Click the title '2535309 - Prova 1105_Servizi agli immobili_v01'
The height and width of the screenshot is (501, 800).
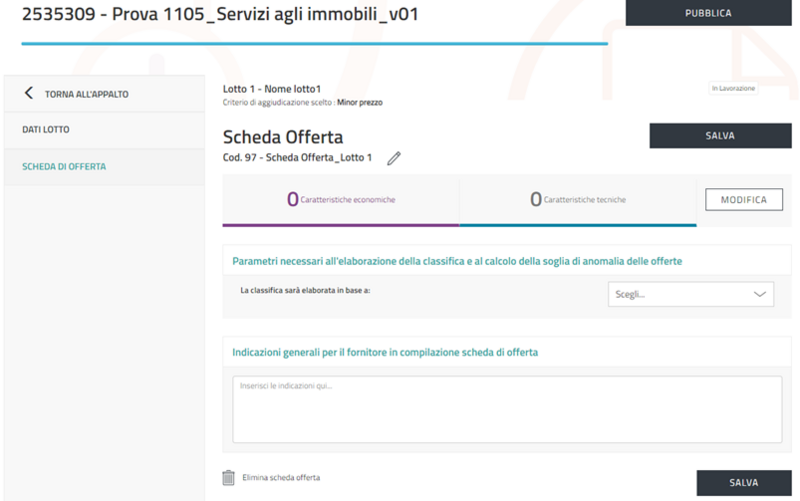click(220, 14)
